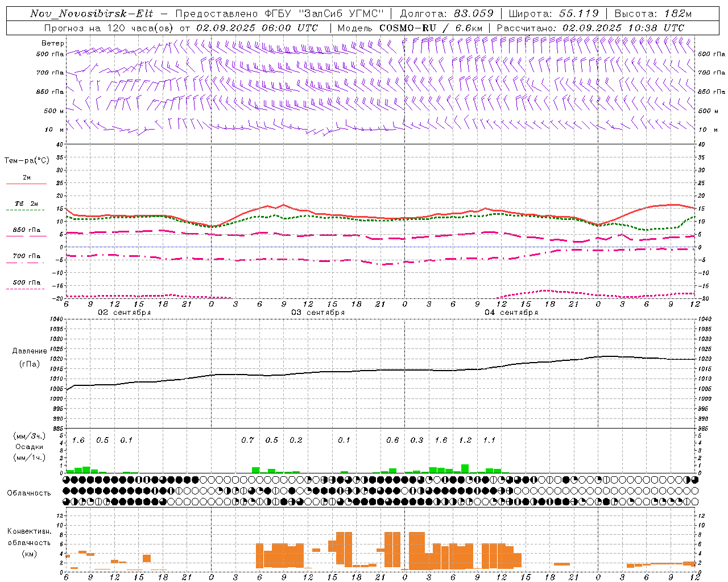Click the station title Nov_Novosibirsk-Elt
Image resolution: width=728 pixels, height=582 pixels.
[92, 14]
